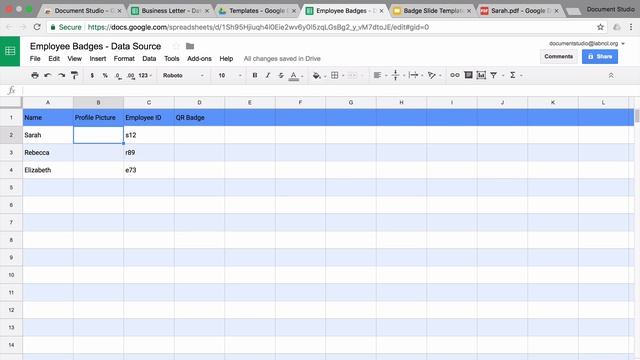Click the Insert link icon
This screenshot has height=360, width=640.
(455, 75)
